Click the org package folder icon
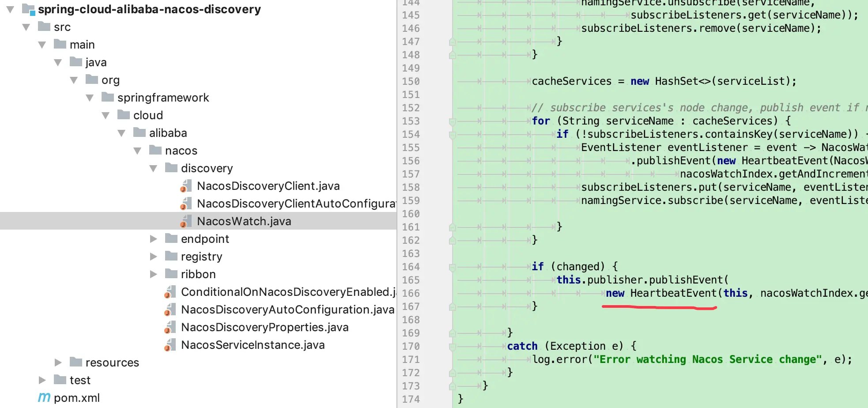 click(92, 79)
